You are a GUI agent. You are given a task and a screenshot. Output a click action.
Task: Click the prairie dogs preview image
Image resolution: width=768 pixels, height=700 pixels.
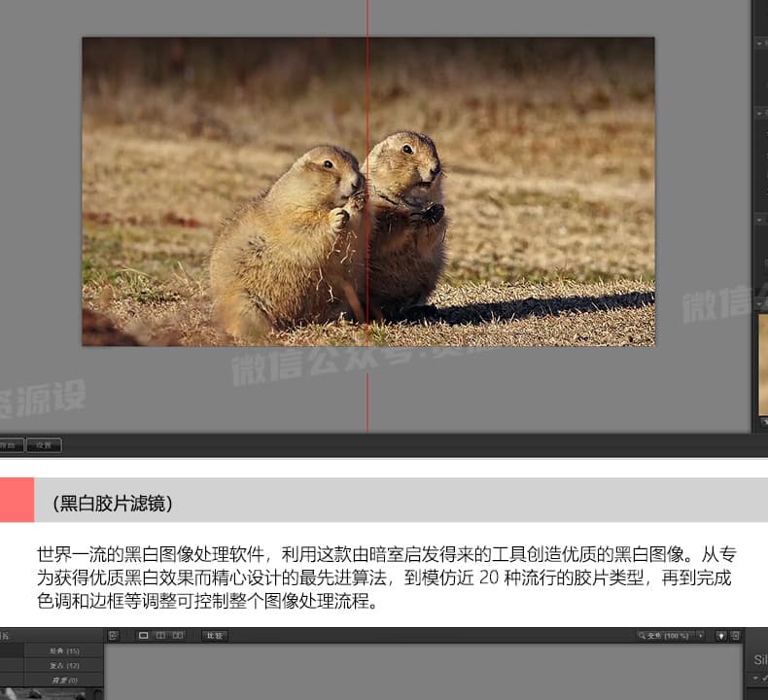point(368,192)
